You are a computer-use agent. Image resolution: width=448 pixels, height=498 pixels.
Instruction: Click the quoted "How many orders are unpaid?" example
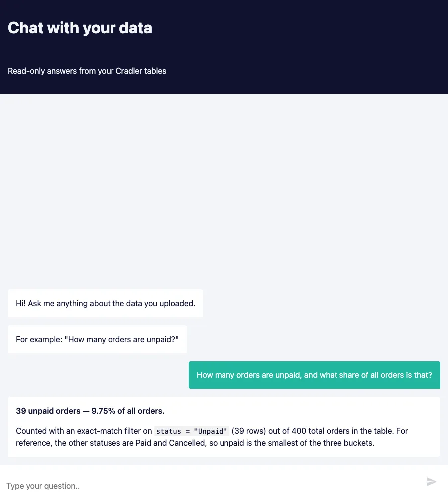pyautogui.click(x=121, y=339)
